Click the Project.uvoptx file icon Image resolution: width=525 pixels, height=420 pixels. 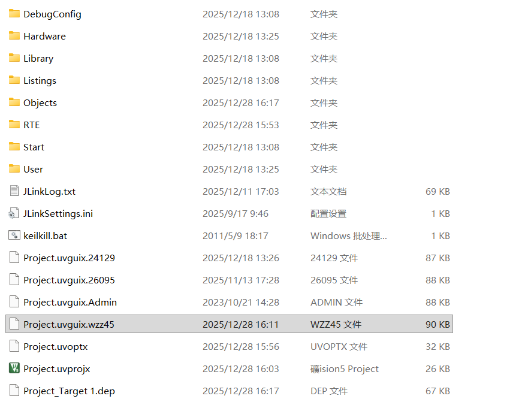[x=14, y=346]
